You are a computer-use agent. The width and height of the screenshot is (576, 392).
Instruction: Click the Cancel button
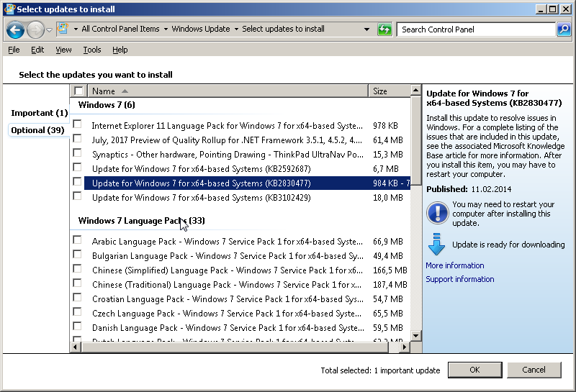click(x=534, y=370)
